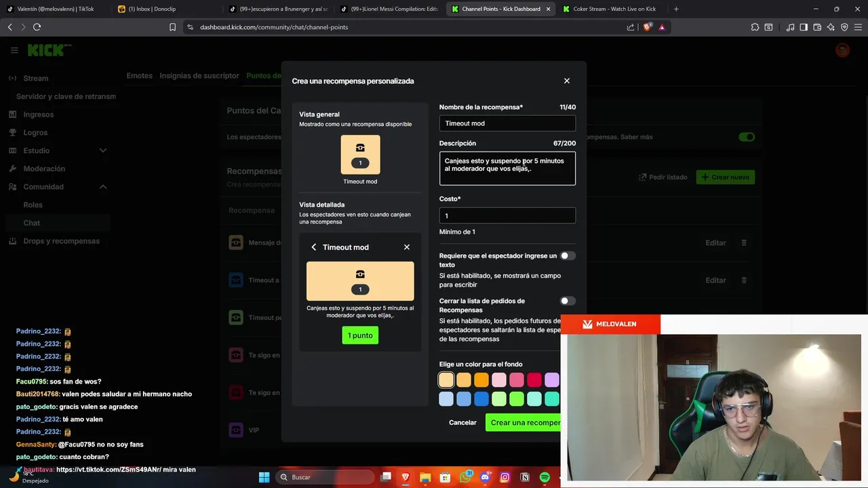Click the Cancelar button
Screen dimensions: 868x488
pos(462,422)
